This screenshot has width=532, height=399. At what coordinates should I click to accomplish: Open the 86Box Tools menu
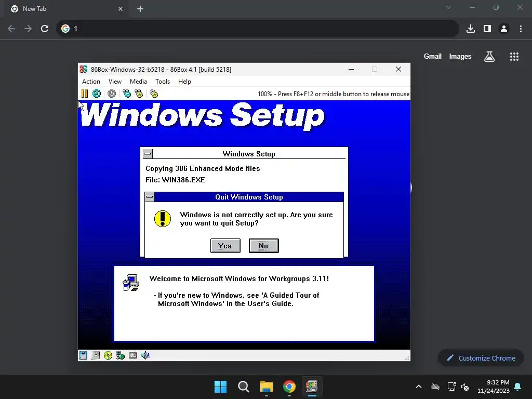(163, 82)
